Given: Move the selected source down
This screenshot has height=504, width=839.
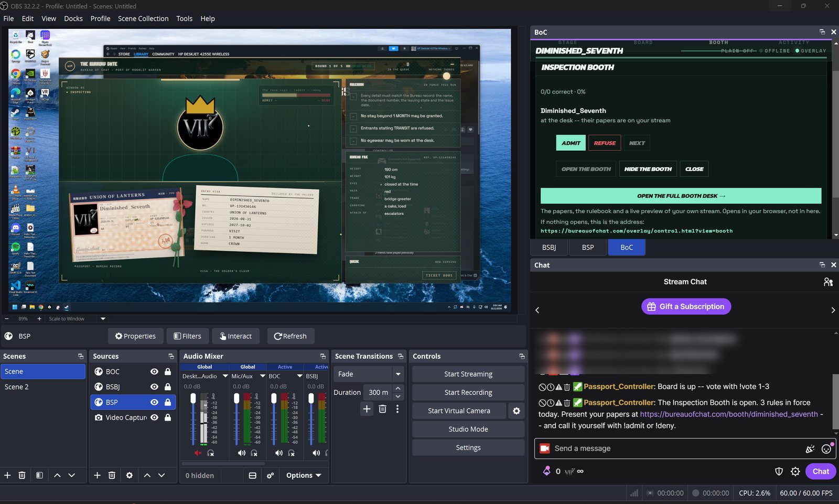Looking at the screenshot, I should (x=162, y=475).
